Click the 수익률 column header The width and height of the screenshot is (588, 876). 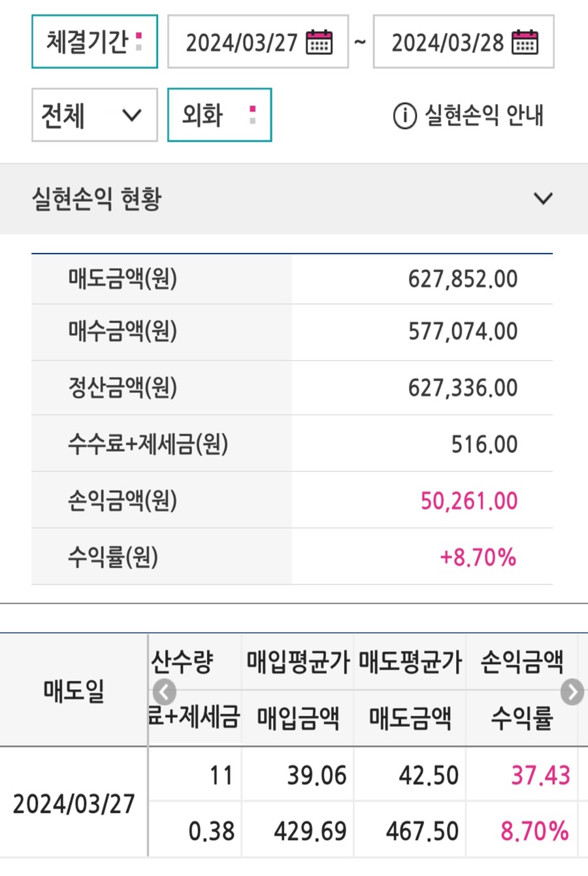(522, 718)
